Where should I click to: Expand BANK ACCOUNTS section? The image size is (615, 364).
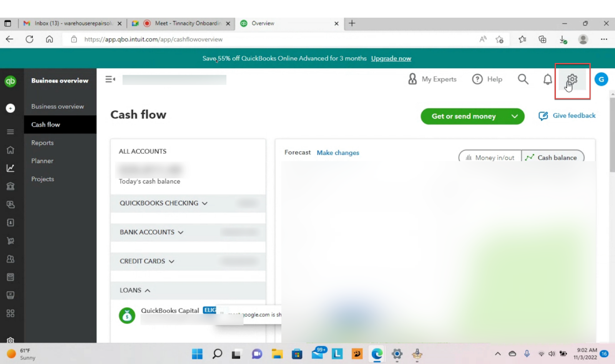(x=188, y=232)
